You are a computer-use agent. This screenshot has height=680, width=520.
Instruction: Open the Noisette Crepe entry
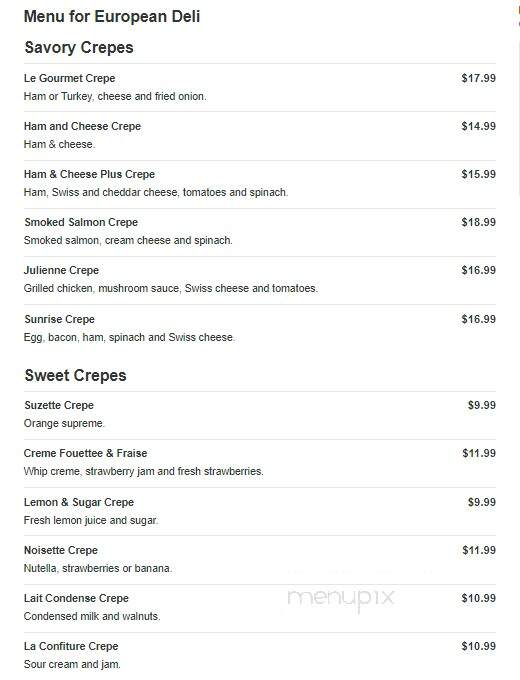61,551
